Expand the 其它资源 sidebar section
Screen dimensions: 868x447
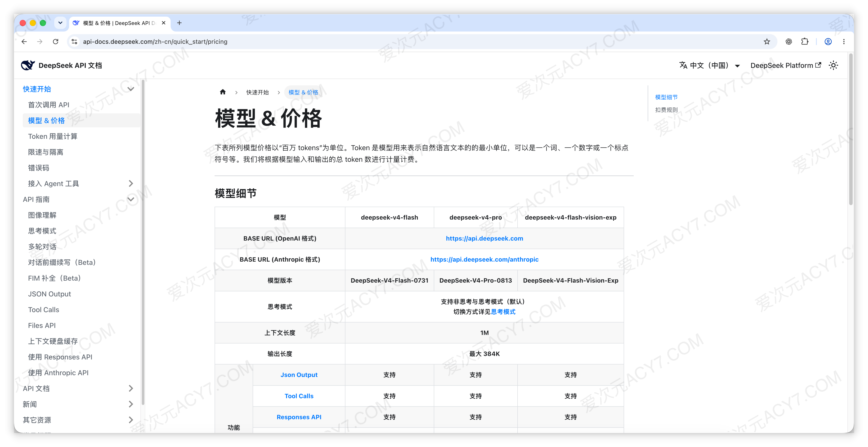pyautogui.click(x=131, y=420)
